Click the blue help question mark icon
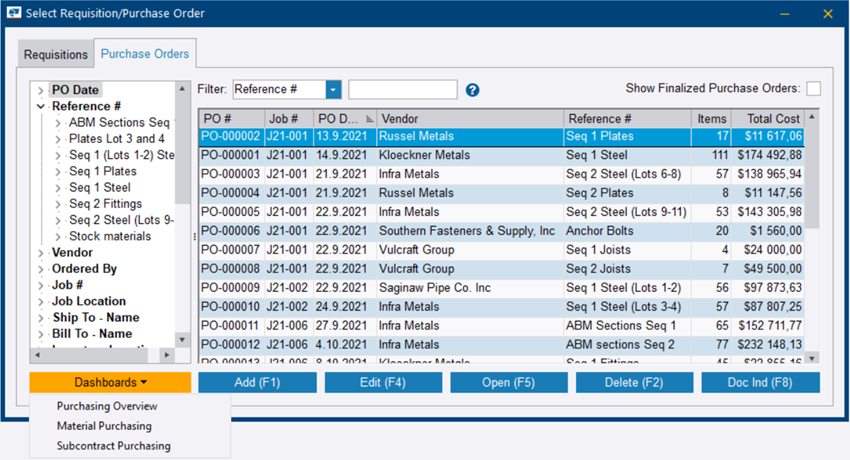850x460 pixels. tap(473, 90)
